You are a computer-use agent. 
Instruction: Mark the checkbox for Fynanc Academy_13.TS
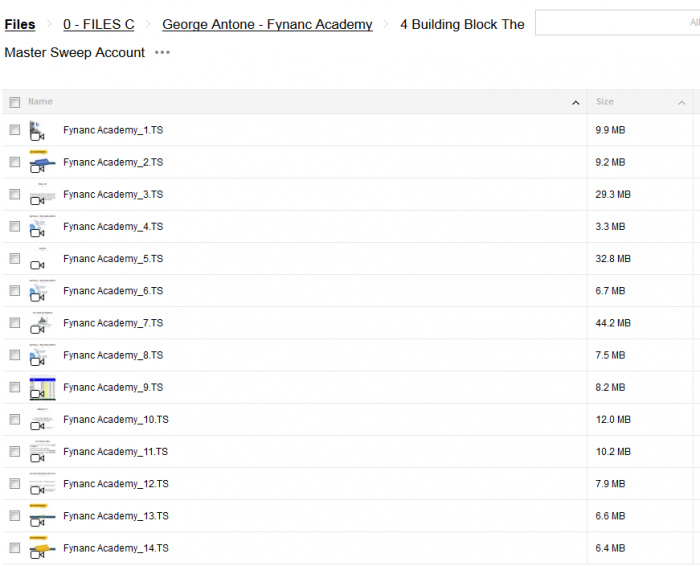tap(15, 516)
